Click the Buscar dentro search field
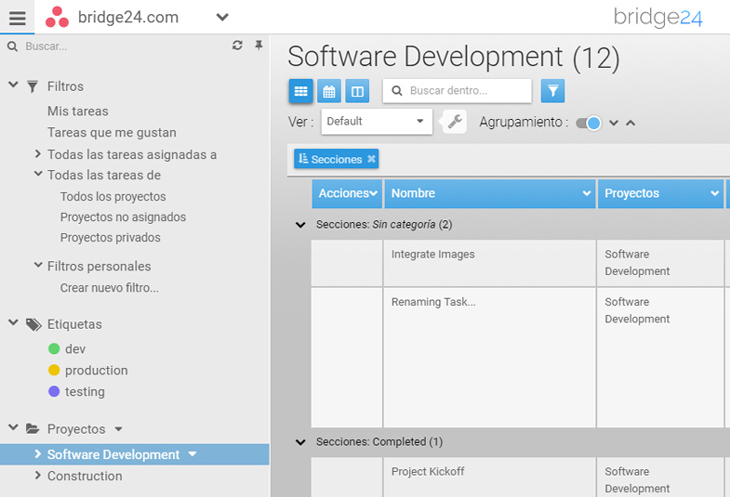The width and height of the screenshot is (730, 497). 457,91
